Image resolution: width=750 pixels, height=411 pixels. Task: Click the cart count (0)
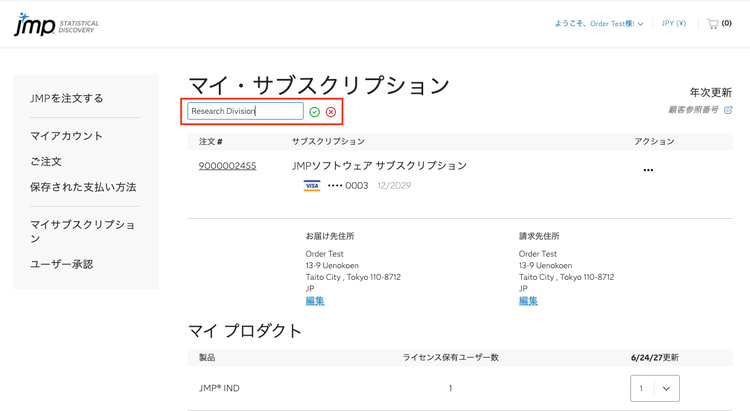tap(727, 23)
